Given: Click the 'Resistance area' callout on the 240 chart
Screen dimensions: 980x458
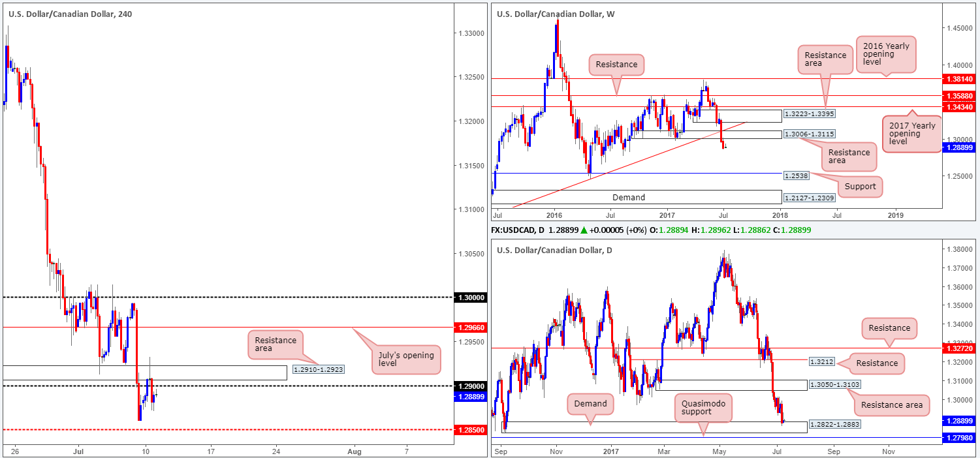Looking at the screenshot, I should pos(276,345).
